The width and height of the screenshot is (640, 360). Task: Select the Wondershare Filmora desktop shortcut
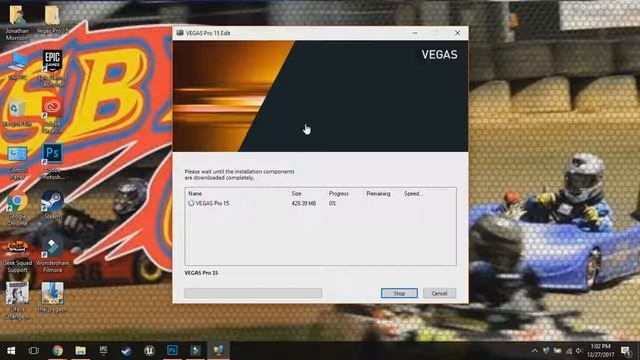pos(52,256)
